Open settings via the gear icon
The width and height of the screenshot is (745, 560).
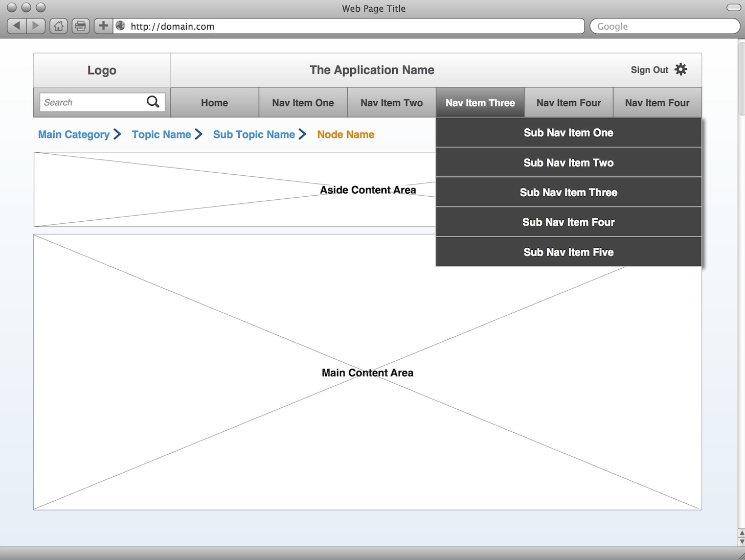681,69
